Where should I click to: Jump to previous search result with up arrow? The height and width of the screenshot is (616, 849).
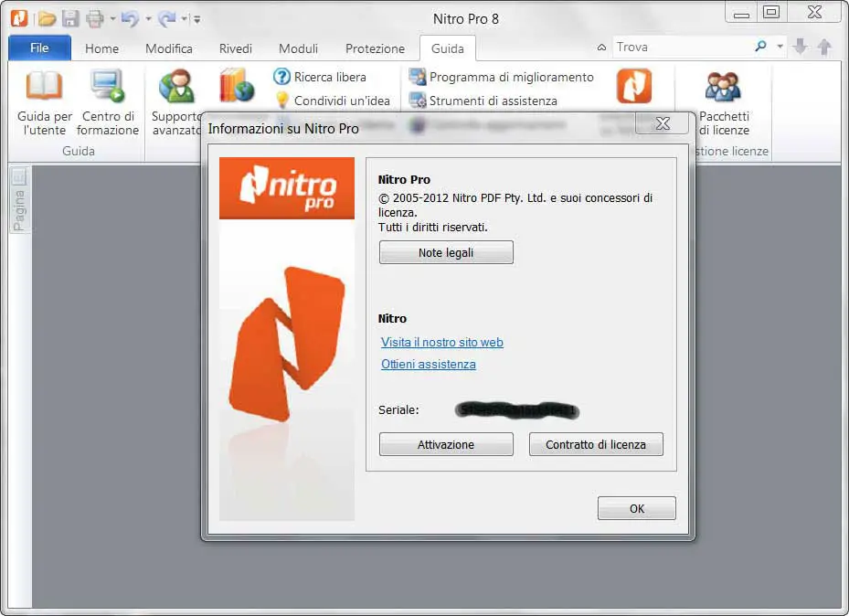824,47
